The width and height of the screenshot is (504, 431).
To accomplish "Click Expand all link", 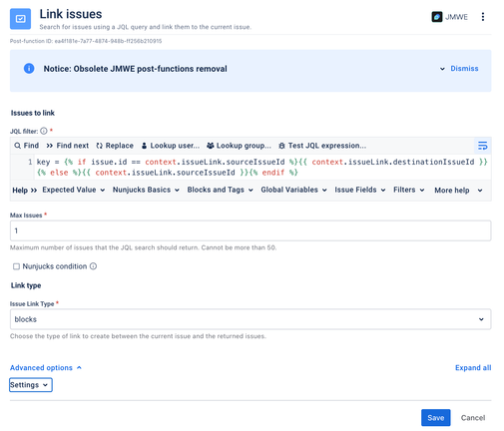I will (473, 367).
